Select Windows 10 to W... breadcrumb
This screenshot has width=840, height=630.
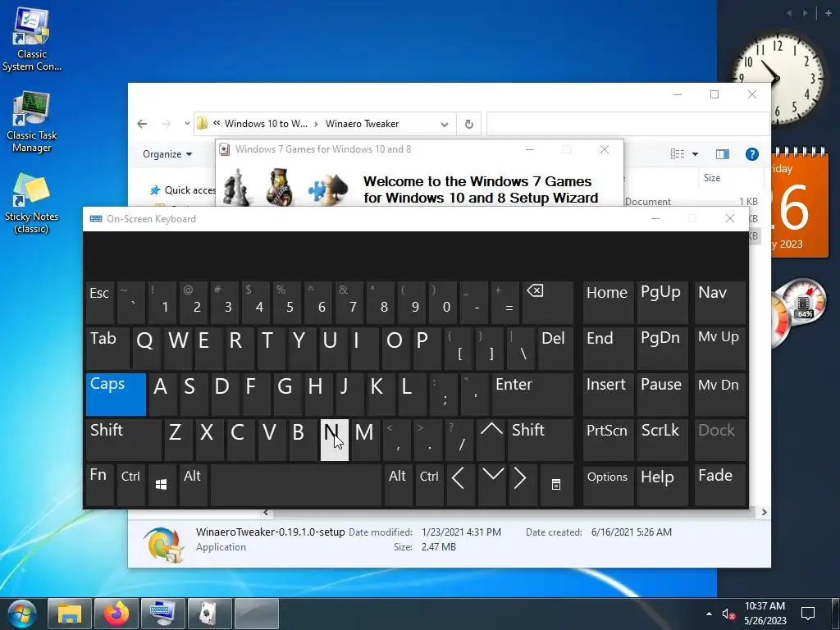267,124
